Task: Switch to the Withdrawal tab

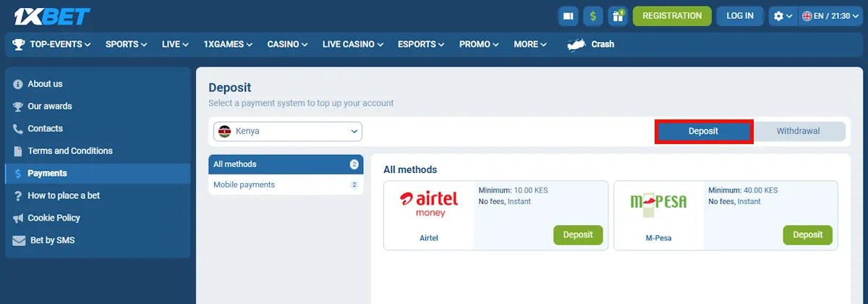Action: [798, 132]
